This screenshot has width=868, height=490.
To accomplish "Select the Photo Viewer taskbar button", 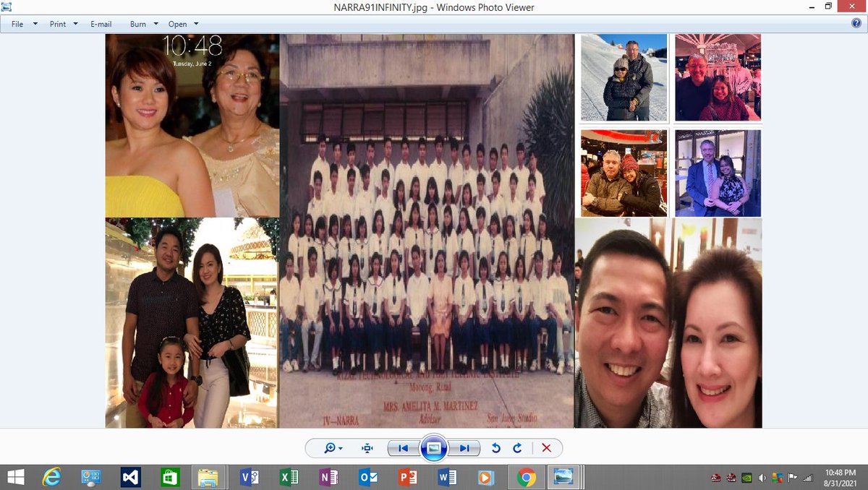I will [565, 477].
